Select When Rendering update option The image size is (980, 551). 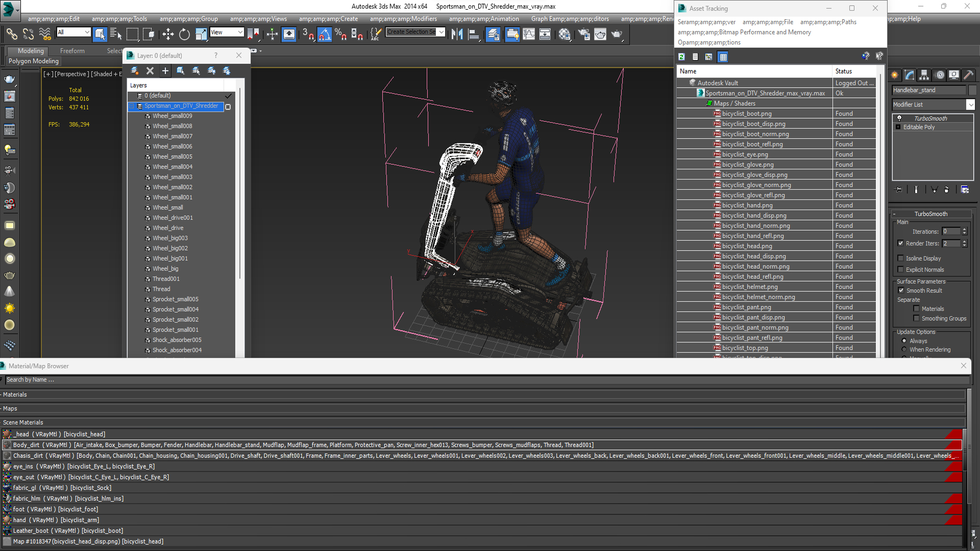click(904, 349)
